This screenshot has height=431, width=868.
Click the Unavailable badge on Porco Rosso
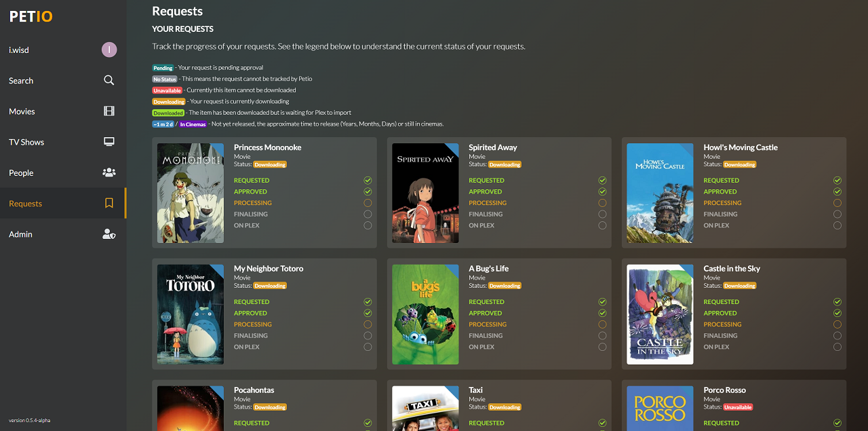[740, 407]
